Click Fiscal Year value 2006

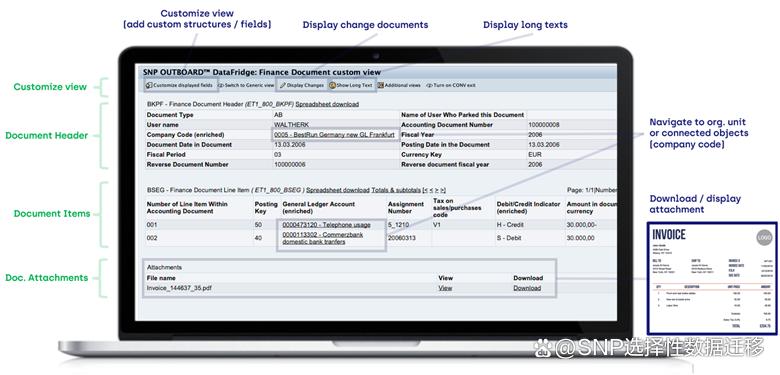[535, 135]
